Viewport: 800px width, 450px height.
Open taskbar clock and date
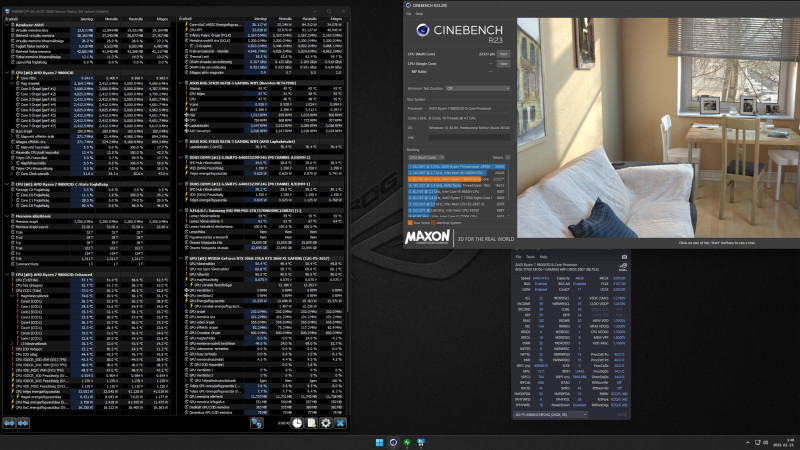pyautogui.click(x=785, y=442)
